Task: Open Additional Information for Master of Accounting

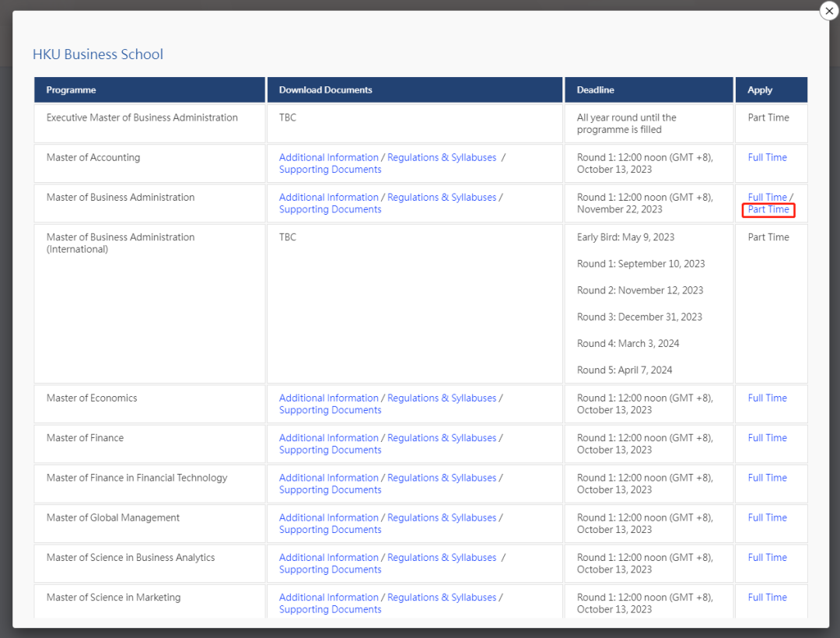Action: [328, 157]
